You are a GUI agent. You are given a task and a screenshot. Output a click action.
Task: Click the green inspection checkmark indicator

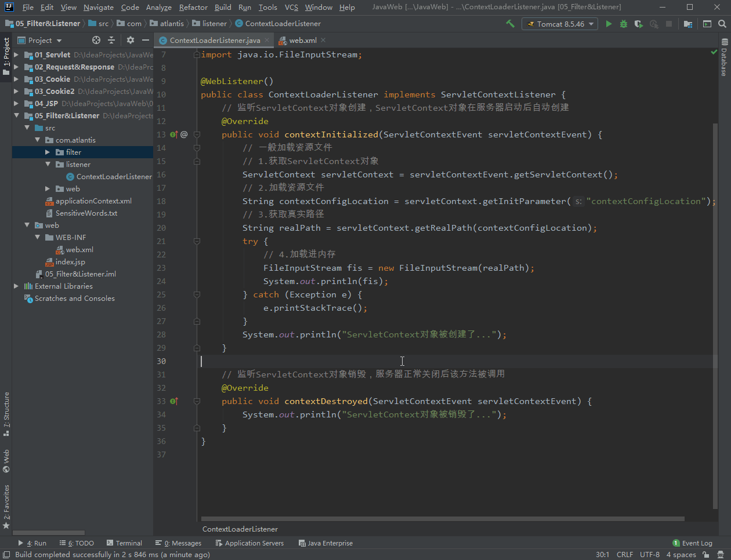coord(714,52)
